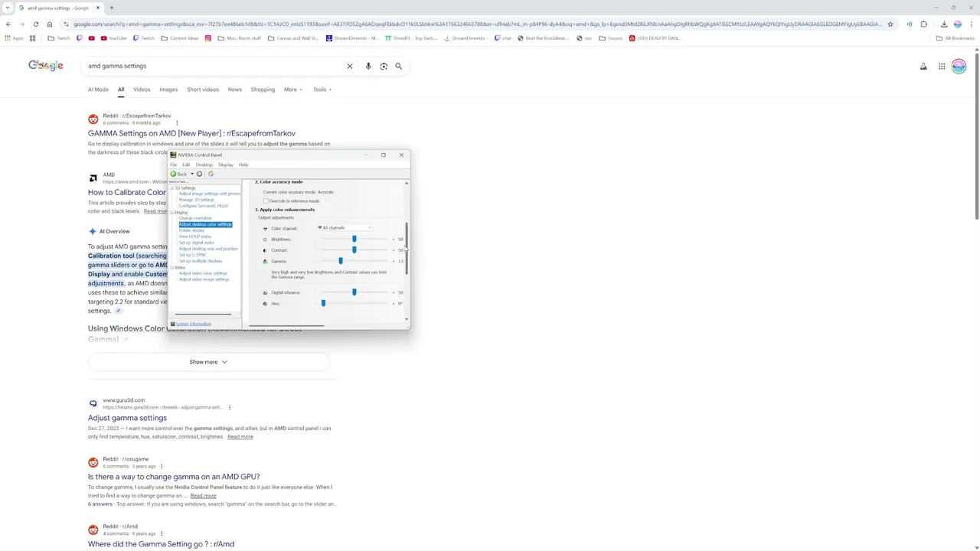Screen dimensions: 980x551
Task: Select Adjust video color settings in tree
Action: click(x=203, y=273)
